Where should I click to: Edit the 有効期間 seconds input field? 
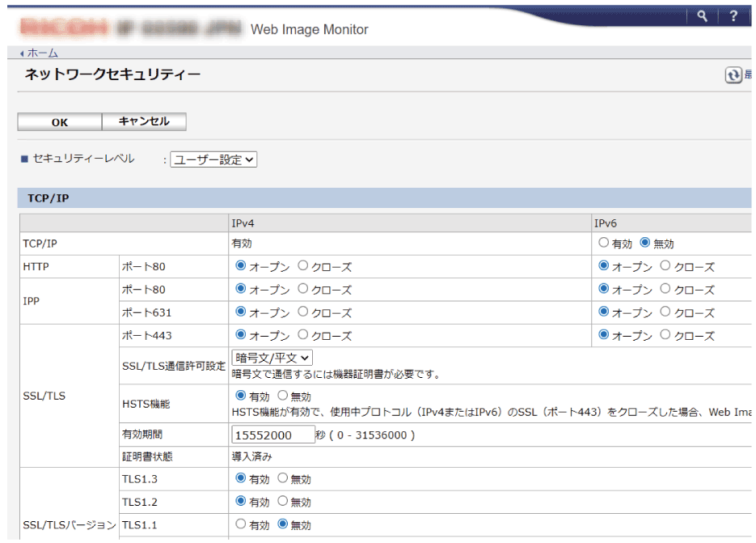point(272,434)
